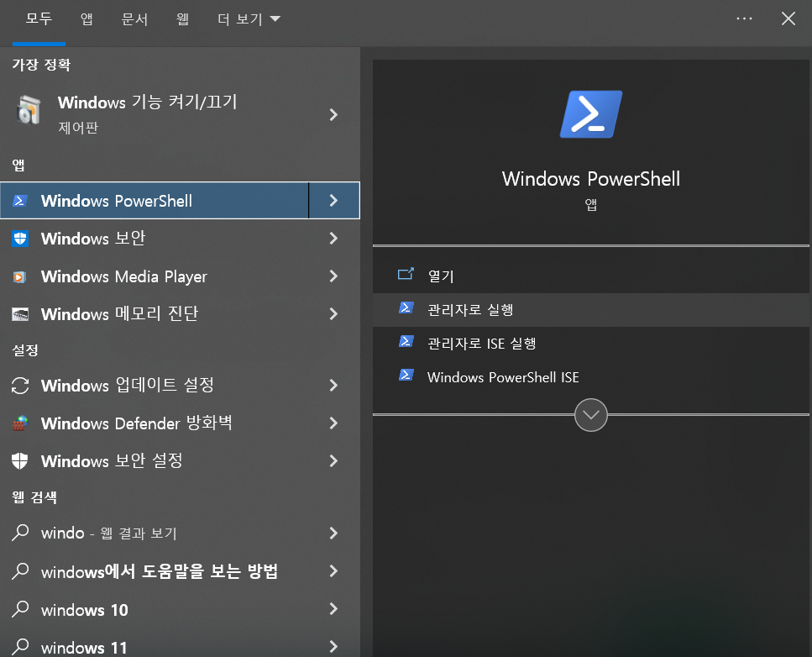Viewport: 812px width, 657px height.
Task: Click the Windows Security blue shield icon
Action: [x=19, y=239]
